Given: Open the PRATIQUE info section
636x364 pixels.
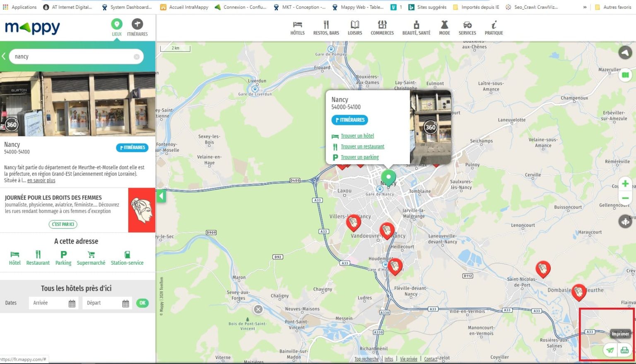Looking at the screenshot, I should 493,26.
